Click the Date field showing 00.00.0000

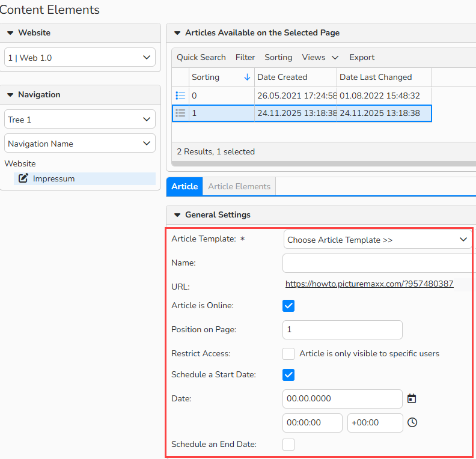(x=343, y=399)
